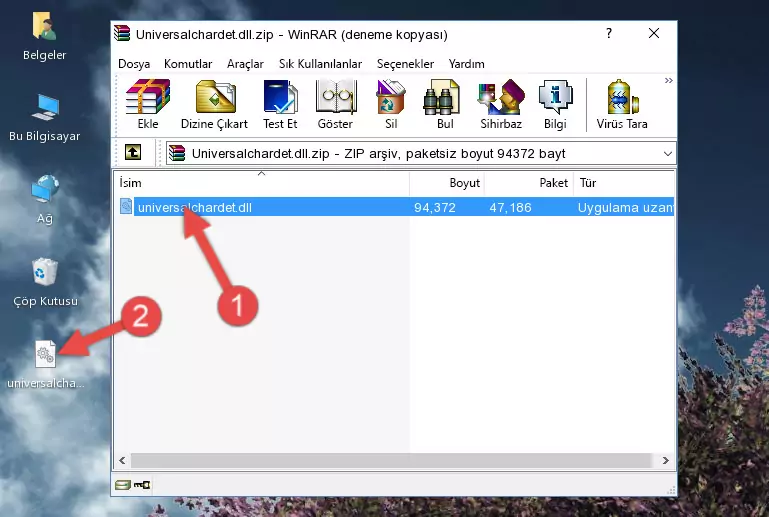Select the Bu Bilgisayar desktop icon
The height and width of the screenshot is (517, 769).
(44, 119)
